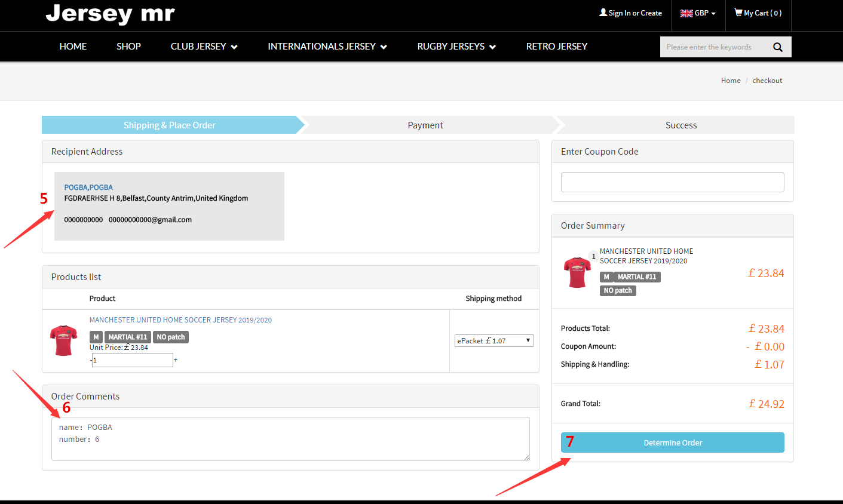
Task: Increase quantity with the plus sign
Action: [176, 360]
